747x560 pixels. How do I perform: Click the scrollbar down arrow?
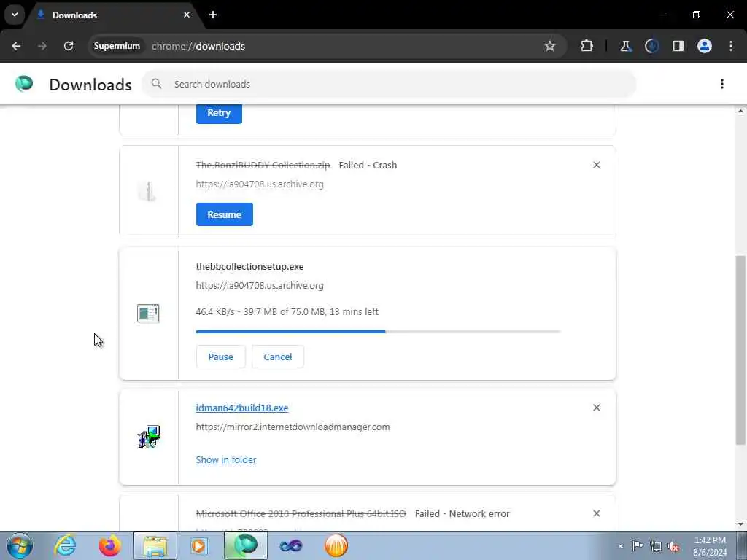coord(740,525)
